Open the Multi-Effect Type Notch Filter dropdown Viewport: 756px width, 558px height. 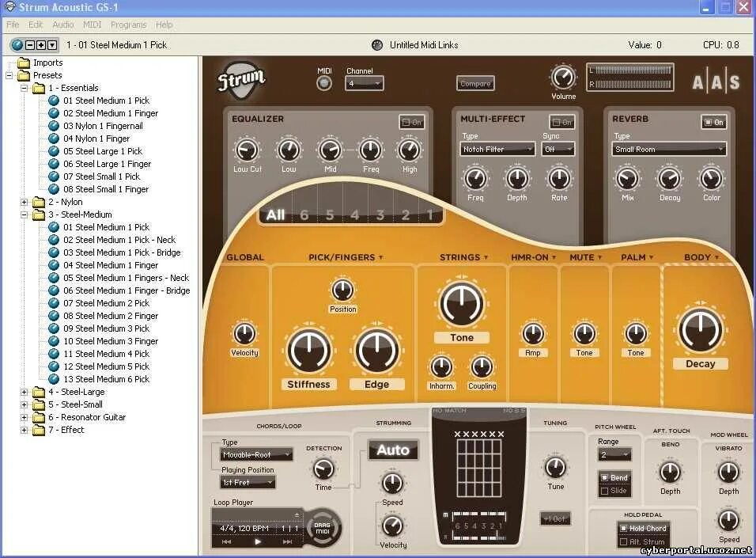tap(497, 150)
